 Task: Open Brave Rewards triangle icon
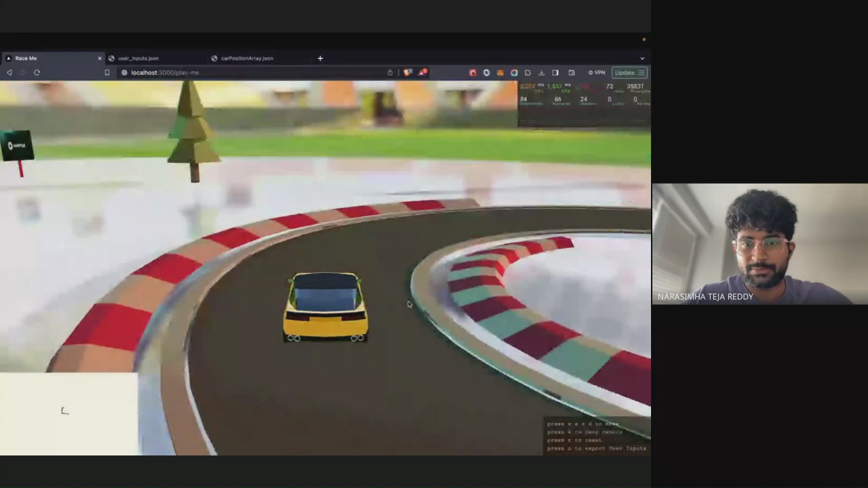tap(422, 72)
